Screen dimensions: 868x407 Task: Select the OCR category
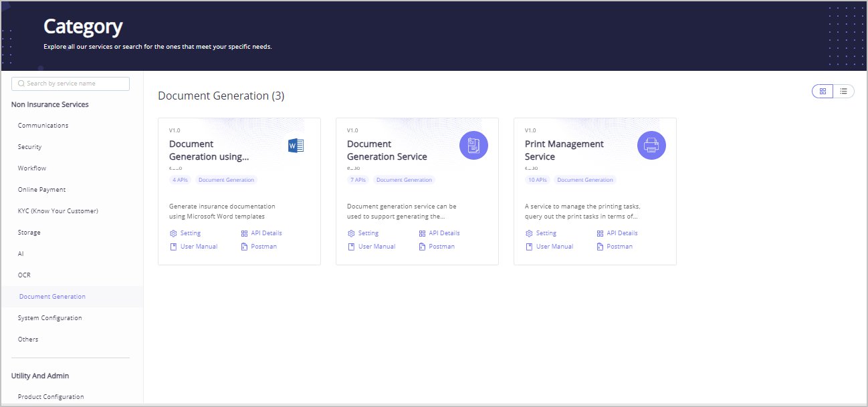(x=24, y=275)
